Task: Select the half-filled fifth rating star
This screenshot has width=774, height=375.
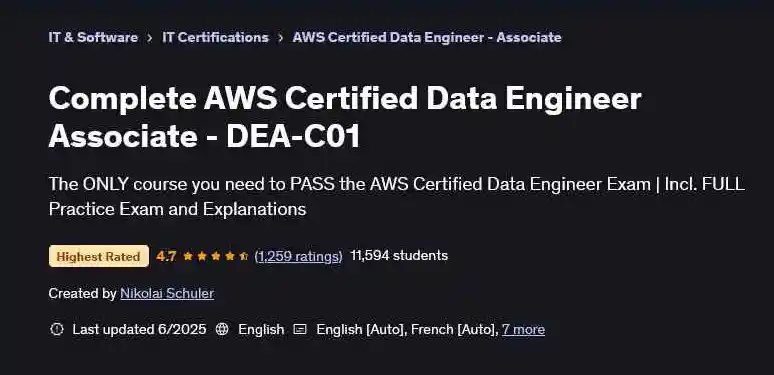Action: [244, 256]
